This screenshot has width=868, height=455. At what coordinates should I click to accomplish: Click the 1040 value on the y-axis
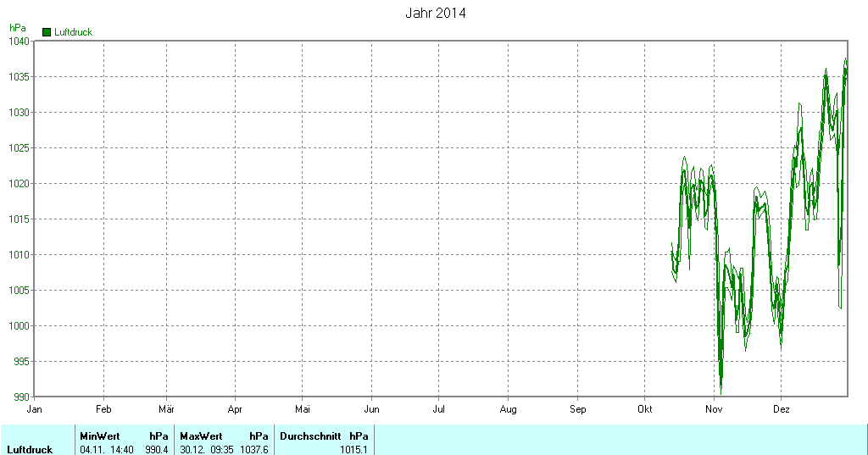coord(19,41)
